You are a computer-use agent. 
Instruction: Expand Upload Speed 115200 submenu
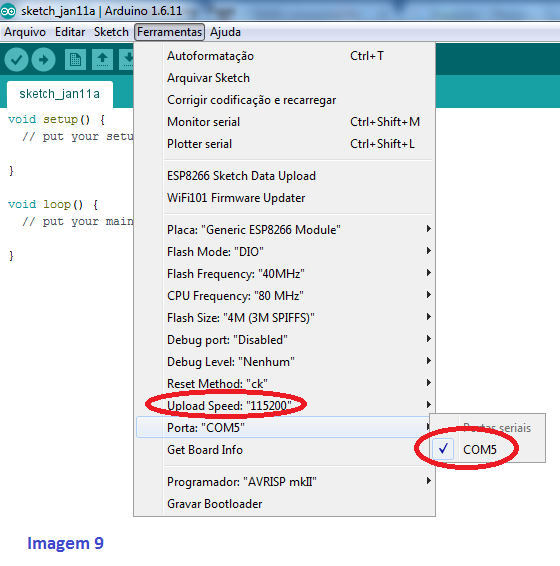point(285,406)
